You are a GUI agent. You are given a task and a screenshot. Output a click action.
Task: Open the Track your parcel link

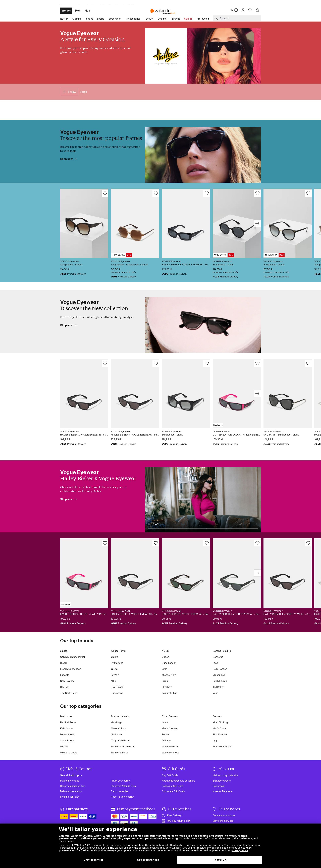click(x=121, y=781)
